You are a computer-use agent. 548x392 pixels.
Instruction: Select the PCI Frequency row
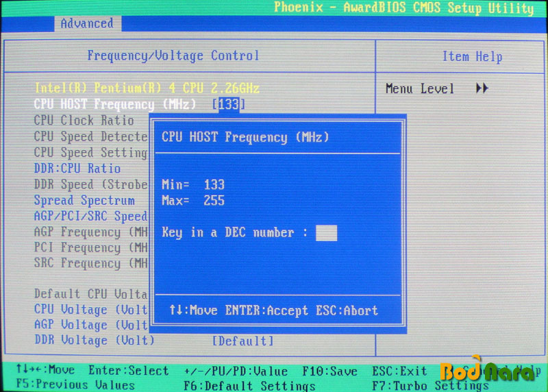click(x=91, y=247)
